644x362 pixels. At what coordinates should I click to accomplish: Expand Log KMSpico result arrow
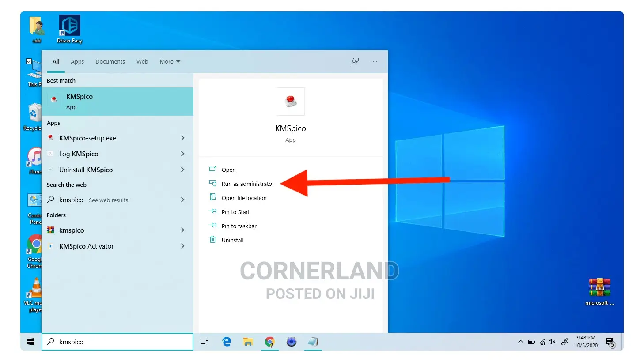coord(182,154)
